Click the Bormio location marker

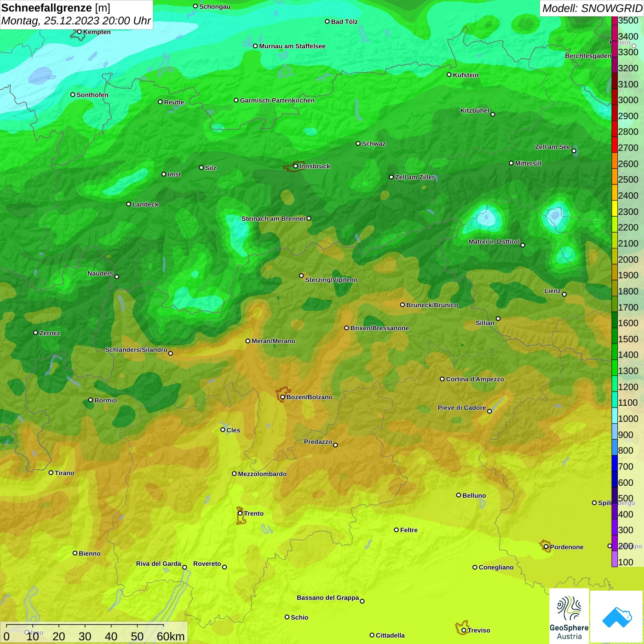91,400
